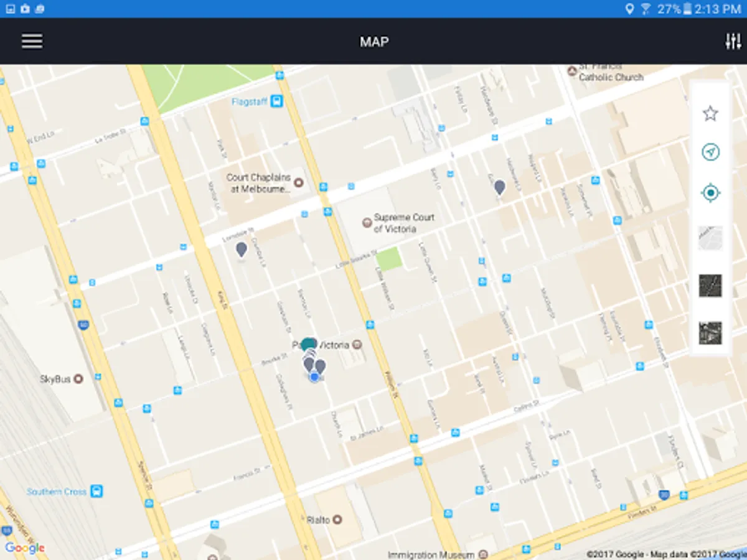The image size is (747, 560).
Task: Tap the MAP title in header
Action: (374, 42)
